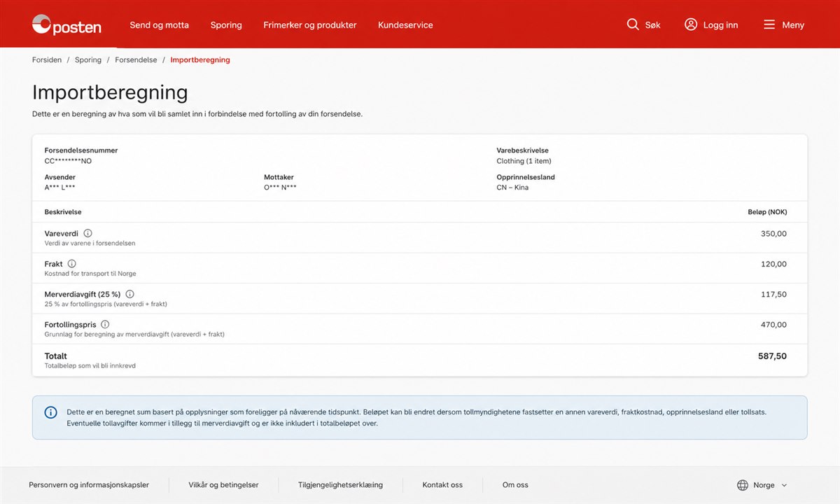840x504 pixels.
Task: Click the Meny label
Action: coord(793,25)
